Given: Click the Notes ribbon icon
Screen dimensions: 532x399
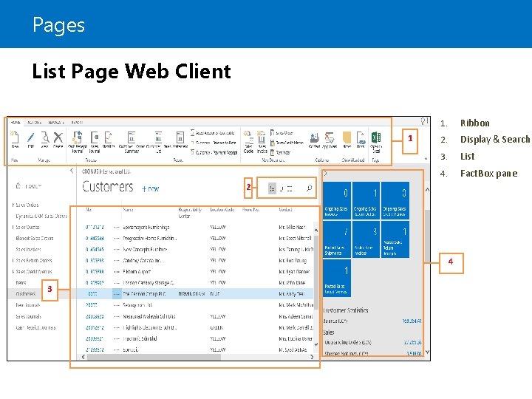Looking at the screenshot, I should (347, 140).
